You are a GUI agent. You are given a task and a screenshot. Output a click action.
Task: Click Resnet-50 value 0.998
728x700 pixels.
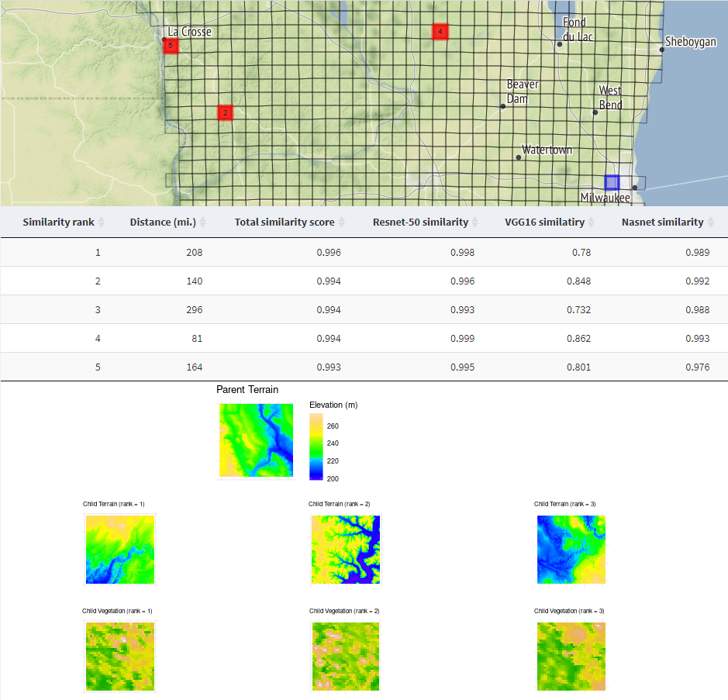click(x=462, y=253)
